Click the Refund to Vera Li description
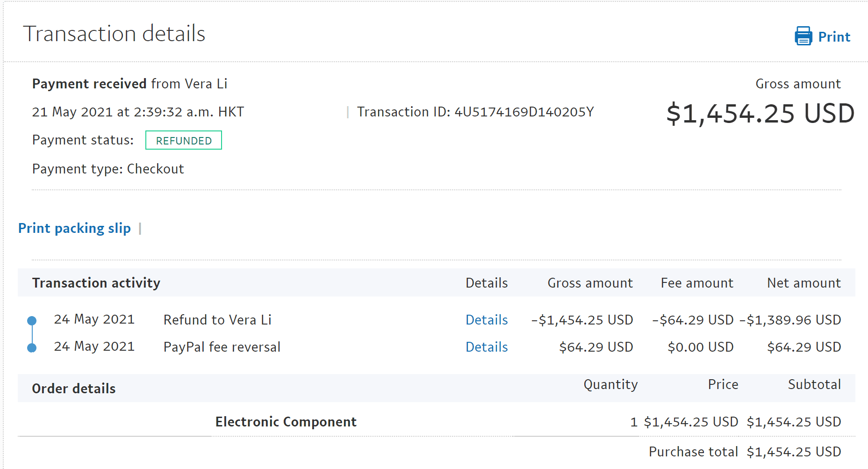Image resolution: width=868 pixels, height=469 pixels. pyautogui.click(x=217, y=320)
